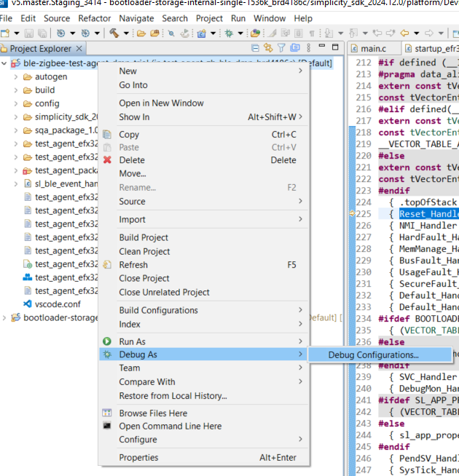Screen dimensions: 459x476
Task: Choose Open in New Window
Action: pyautogui.click(x=204, y=103)
